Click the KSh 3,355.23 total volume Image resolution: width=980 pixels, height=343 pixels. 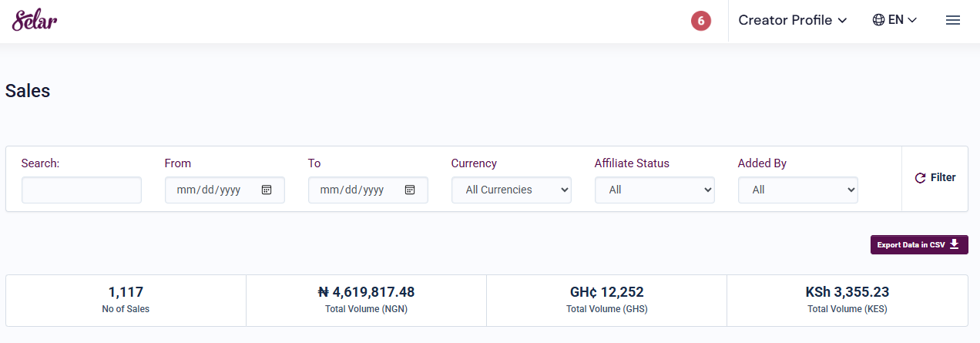coord(847,292)
